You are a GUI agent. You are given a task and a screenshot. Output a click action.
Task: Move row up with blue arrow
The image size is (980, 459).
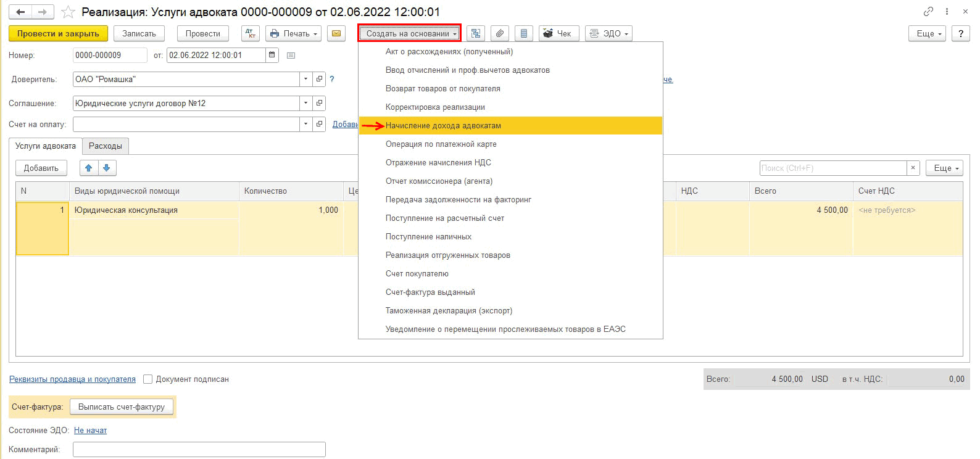[x=89, y=168]
